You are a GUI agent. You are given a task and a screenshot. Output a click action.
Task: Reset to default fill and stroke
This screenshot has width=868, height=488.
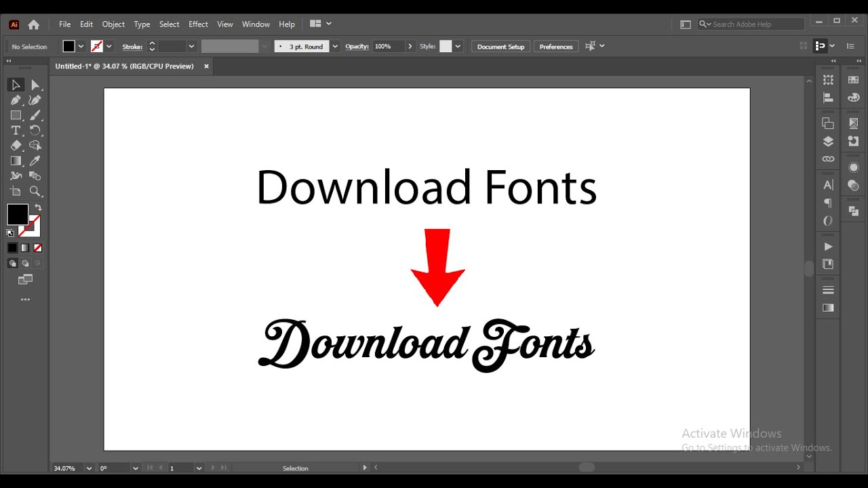tap(10, 232)
